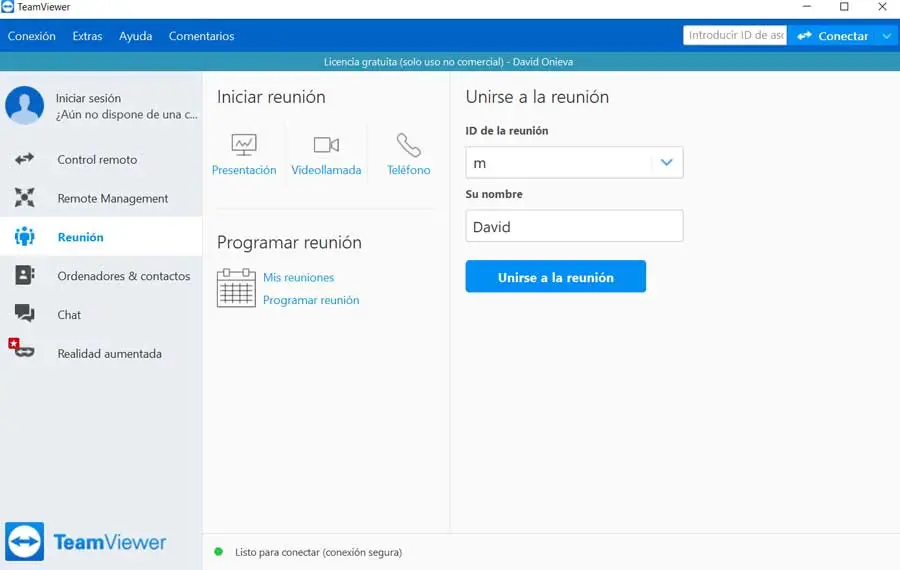
Task: Start a Teléfono call with the phone icon
Action: click(408, 145)
